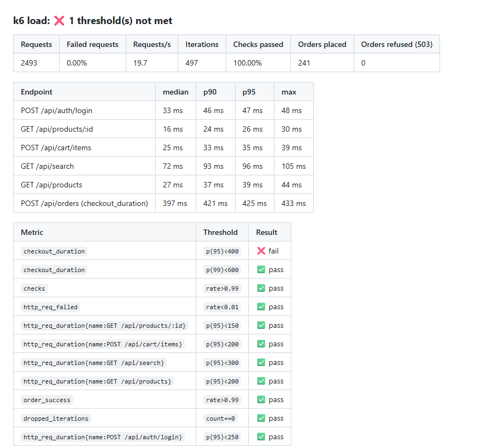Select the p(95)<250 threshold code
The image size is (492, 448).
click(x=222, y=437)
